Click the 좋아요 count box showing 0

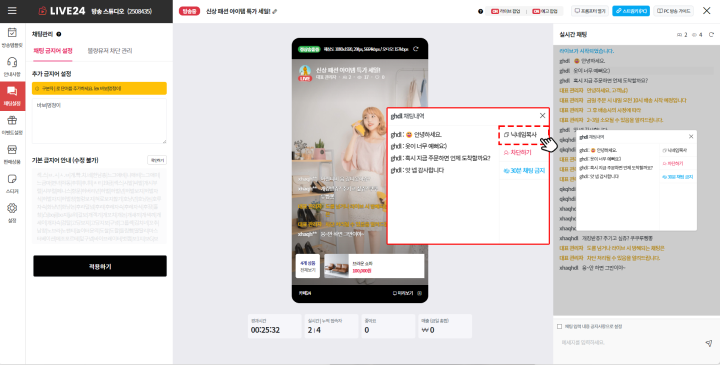[x=388, y=326]
